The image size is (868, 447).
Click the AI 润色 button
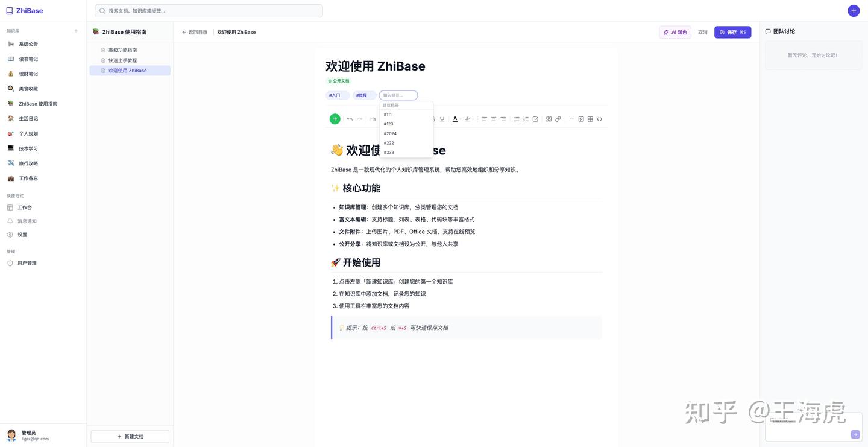(675, 32)
